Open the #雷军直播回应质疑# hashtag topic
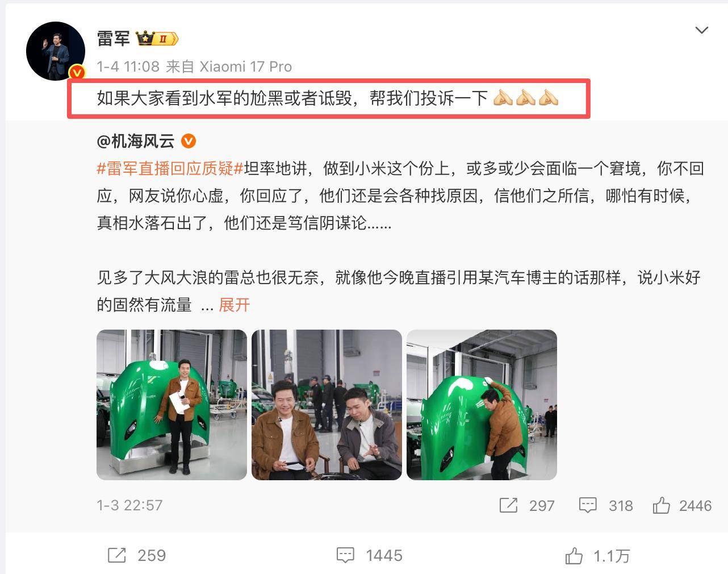Viewport: 728px width, 574px height. (x=170, y=168)
